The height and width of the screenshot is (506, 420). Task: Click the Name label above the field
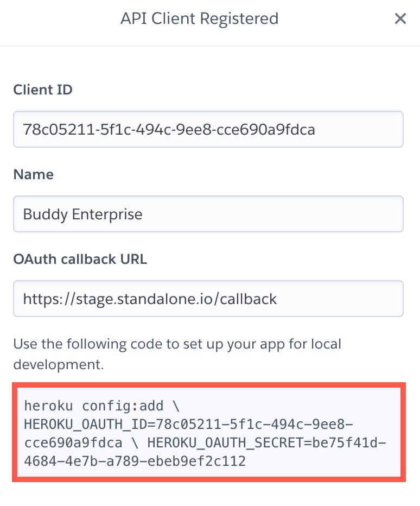coord(33,174)
